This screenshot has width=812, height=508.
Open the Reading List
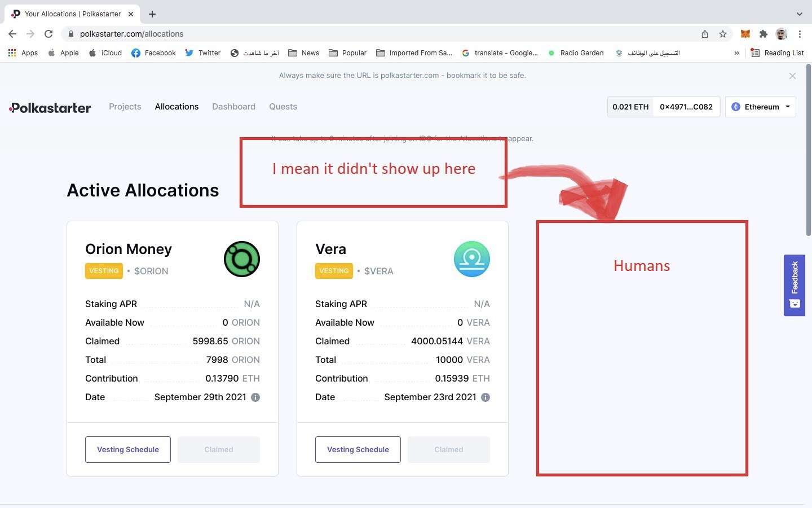click(x=778, y=52)
